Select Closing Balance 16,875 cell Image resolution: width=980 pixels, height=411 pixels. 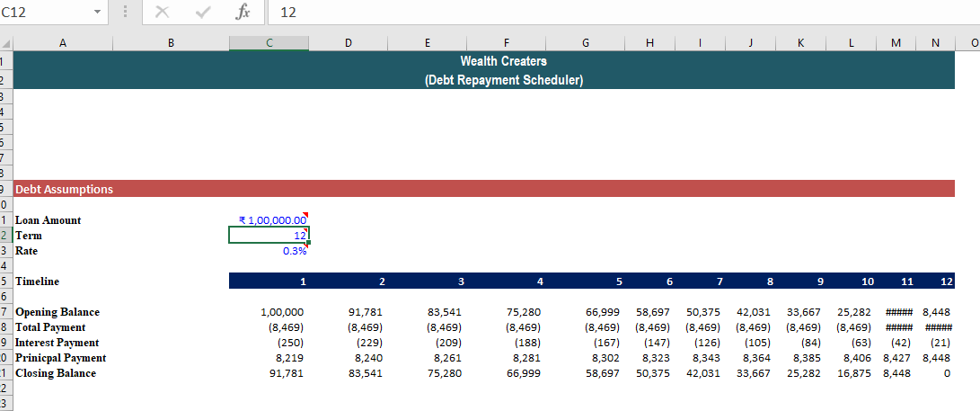[x=851, y=373]
